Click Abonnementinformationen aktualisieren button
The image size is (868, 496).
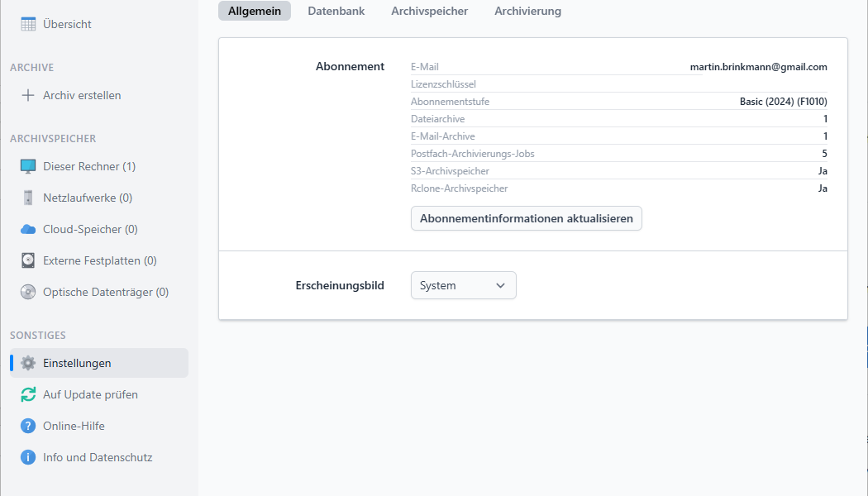click(526, 218)
